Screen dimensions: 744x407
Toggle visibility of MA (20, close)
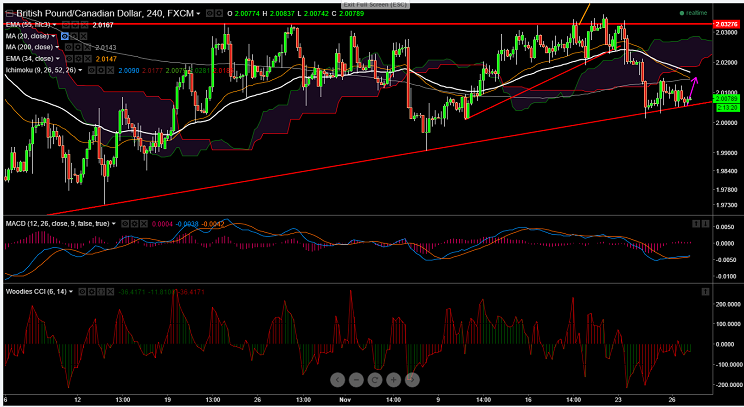click(65, 37)
